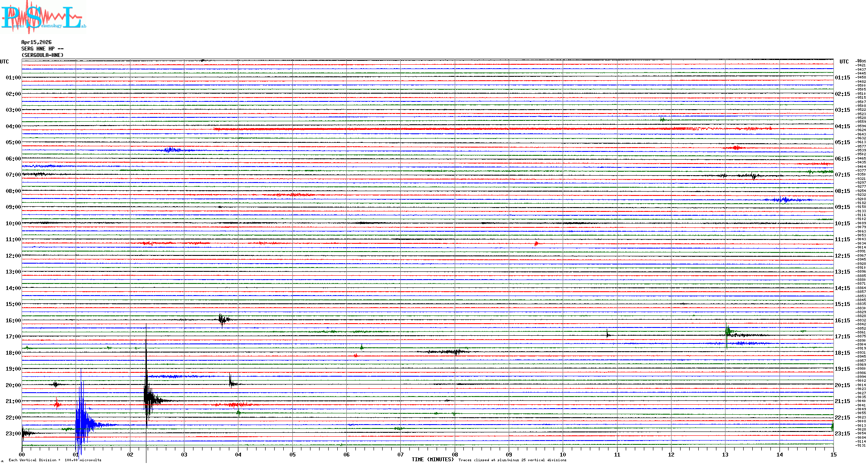The height and width of the screenshot is (466, 868).
Task: Click the Apr15,2026 date text
Action: [x=36, y=42]
